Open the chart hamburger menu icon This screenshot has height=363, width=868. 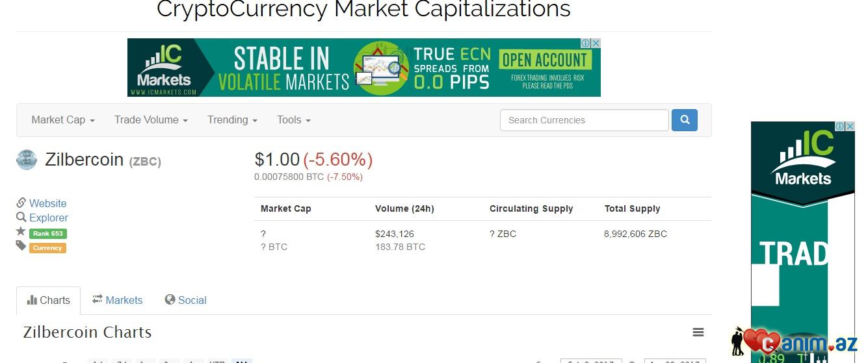[698, 332]
